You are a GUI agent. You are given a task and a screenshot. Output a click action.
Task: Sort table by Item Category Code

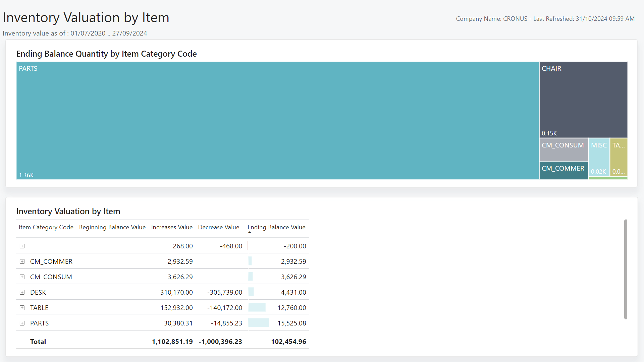coord(46,227)
